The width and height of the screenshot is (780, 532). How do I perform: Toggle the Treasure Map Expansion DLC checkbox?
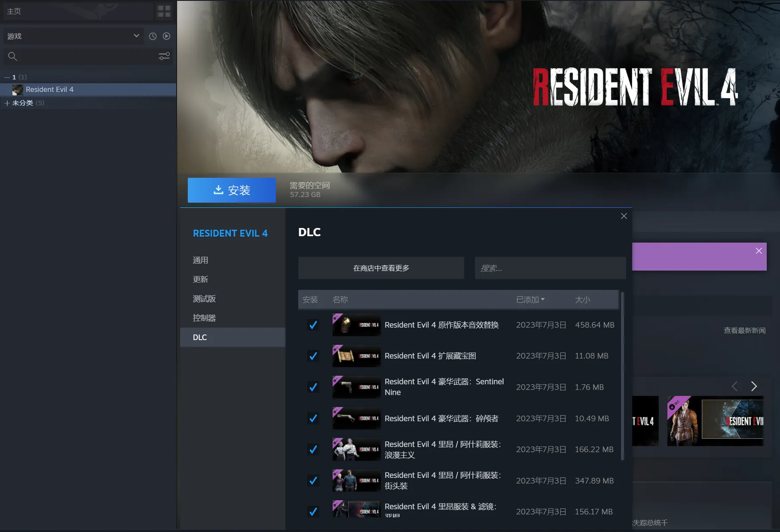click(x=313, y=356)
